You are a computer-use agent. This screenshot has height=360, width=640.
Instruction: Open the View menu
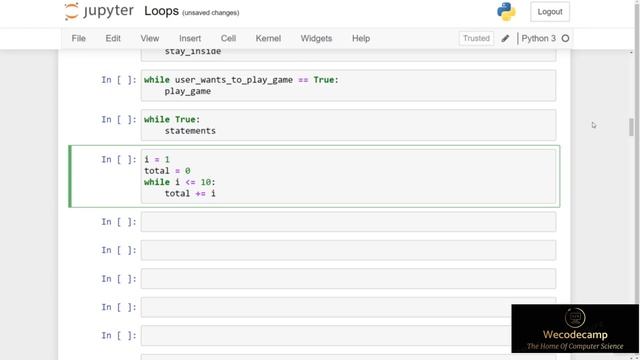[150, 38]
